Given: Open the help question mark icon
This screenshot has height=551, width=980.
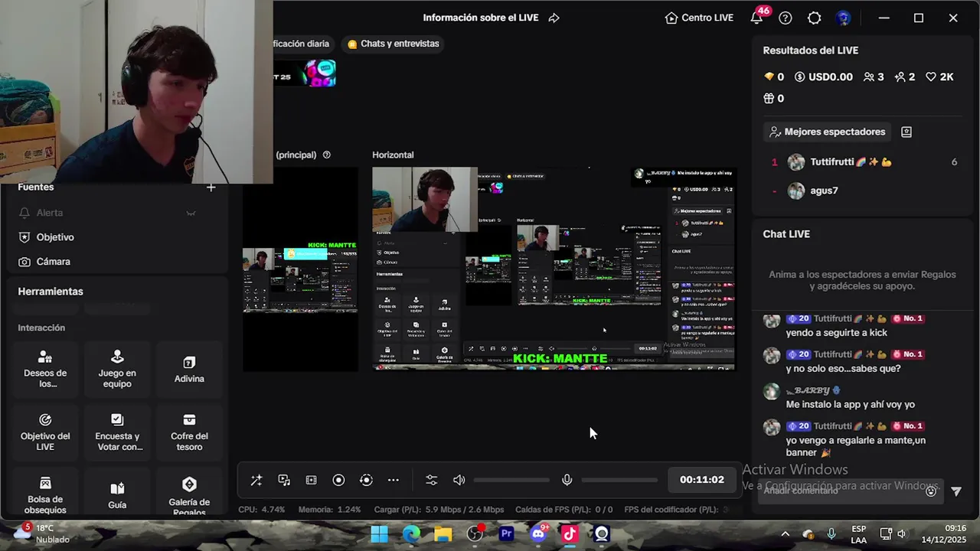Looking at the screenshot, I should 786,18.
